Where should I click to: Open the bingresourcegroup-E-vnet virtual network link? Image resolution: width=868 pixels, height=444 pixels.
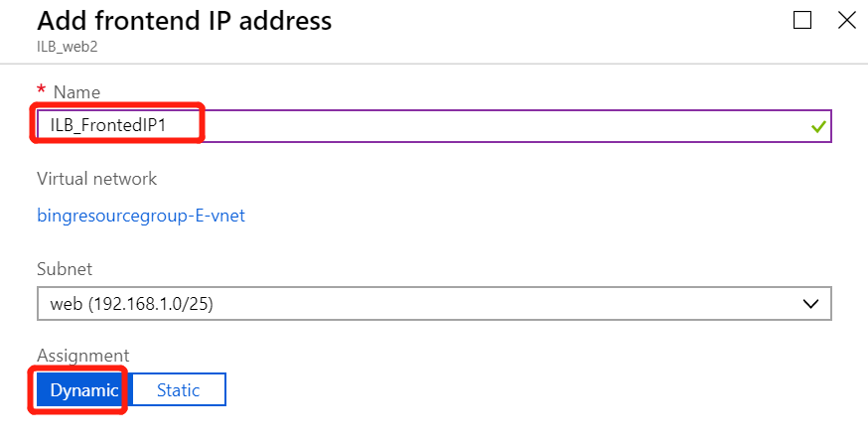pyautogui.click(x=141, y=215)
